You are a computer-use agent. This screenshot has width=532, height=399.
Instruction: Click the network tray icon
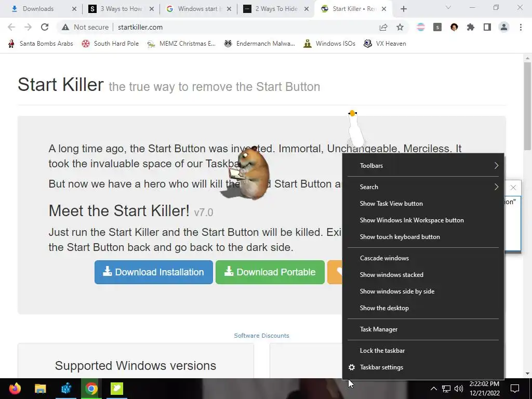coord(446,389)
